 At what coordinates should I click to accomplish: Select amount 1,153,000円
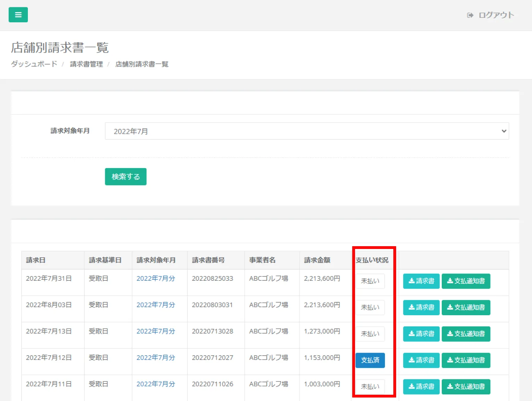point(322,357)
